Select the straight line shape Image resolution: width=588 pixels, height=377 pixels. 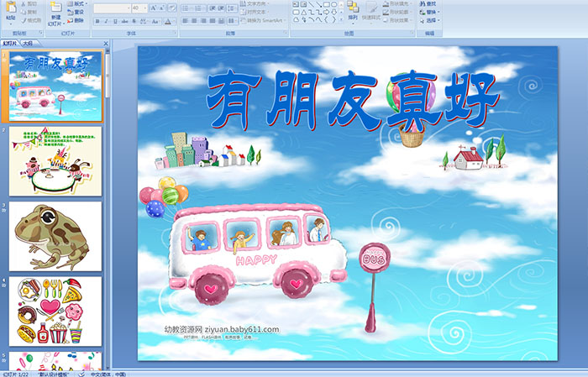click(x=312, y=4)
